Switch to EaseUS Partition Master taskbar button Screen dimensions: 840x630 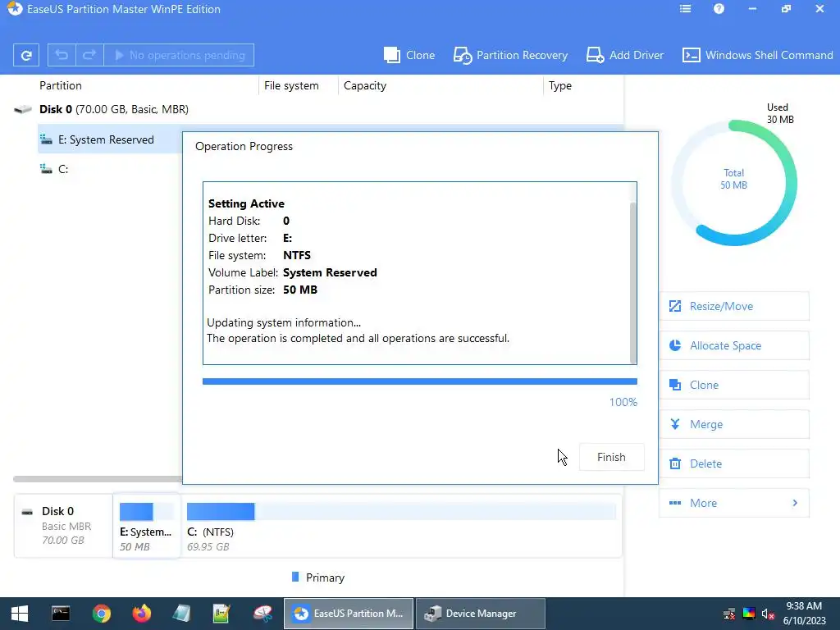(x=349, y=614)
